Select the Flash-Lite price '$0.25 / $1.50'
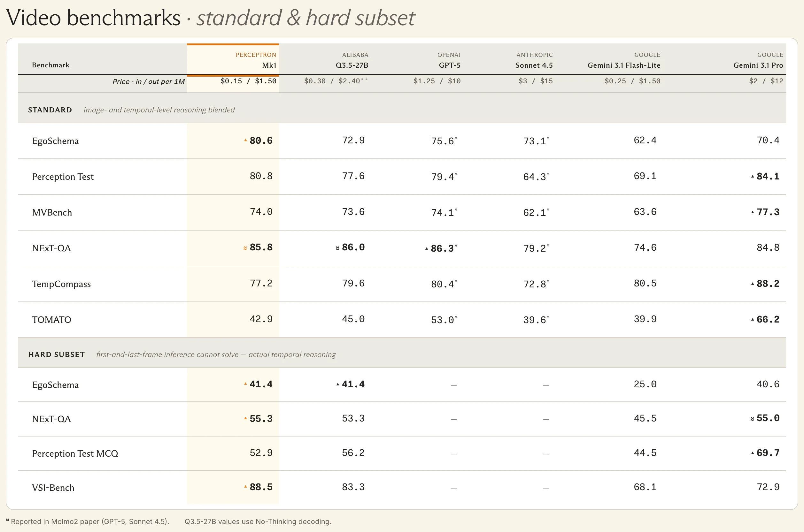 (632, 81)
